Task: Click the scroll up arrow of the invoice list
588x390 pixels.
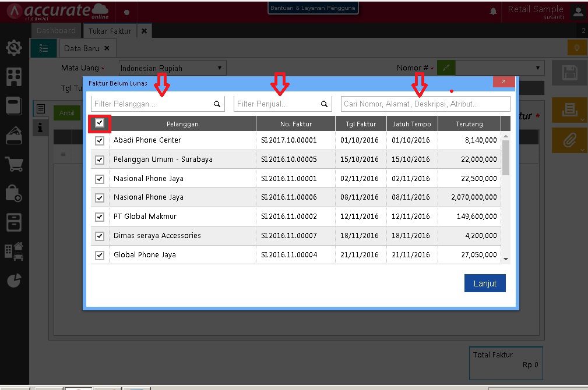Action: click(x=505, y=136)
